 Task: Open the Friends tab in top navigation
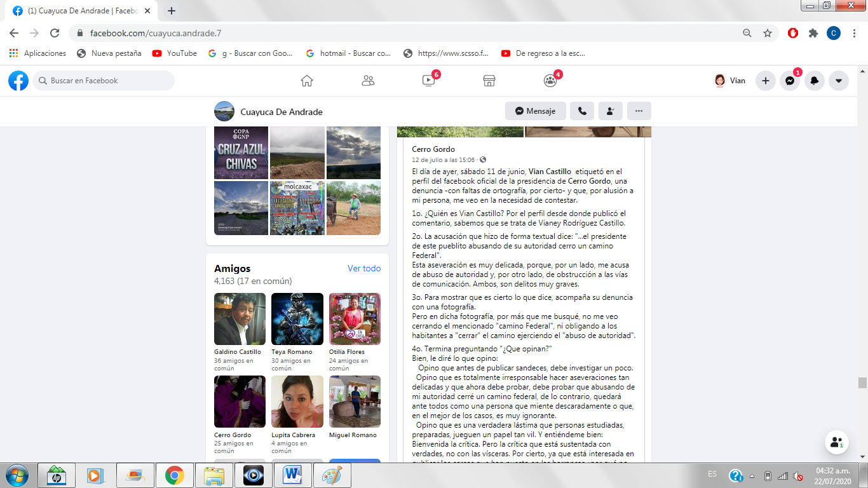coord(368,81)
